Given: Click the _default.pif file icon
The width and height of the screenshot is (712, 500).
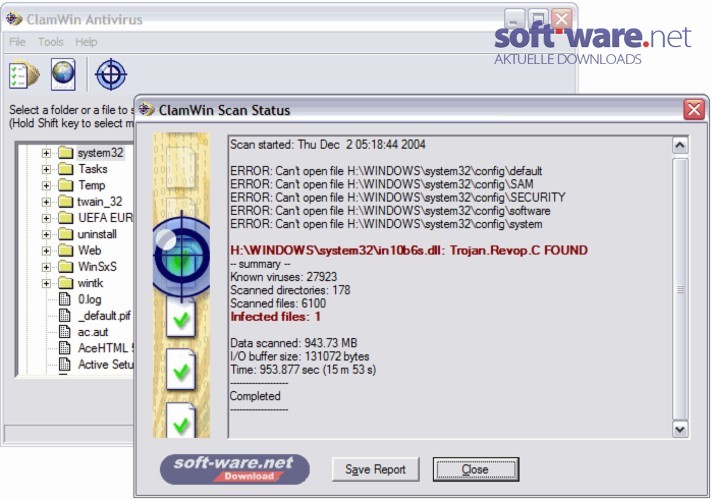Looking at the screenshot, I should point(65,316).
